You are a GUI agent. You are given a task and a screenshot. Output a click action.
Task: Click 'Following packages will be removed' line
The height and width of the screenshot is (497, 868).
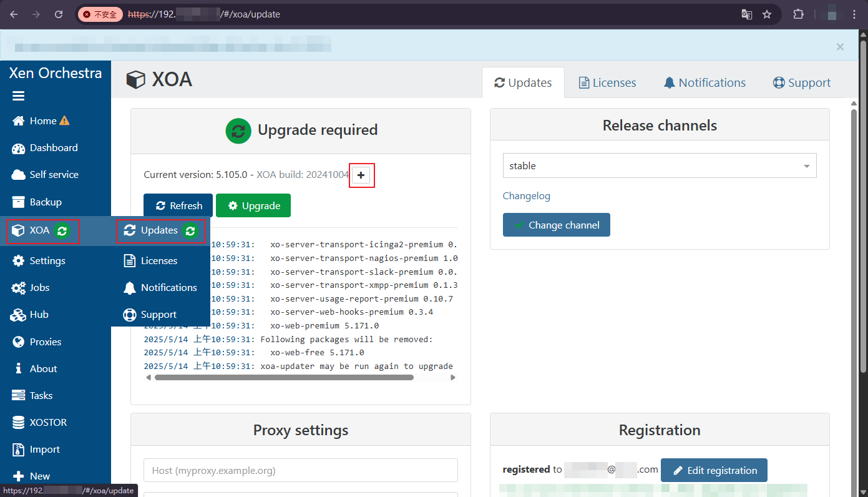tap(346, 340)
